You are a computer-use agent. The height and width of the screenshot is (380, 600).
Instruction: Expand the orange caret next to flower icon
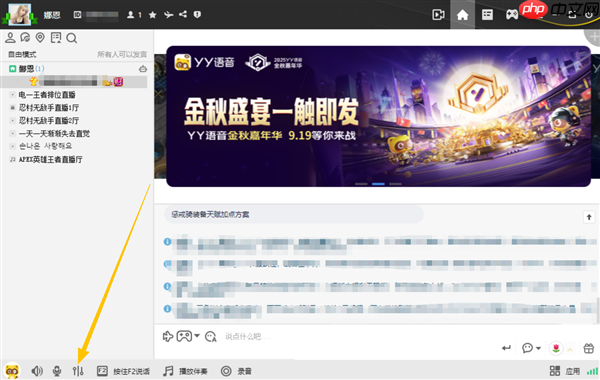point(570,349)
